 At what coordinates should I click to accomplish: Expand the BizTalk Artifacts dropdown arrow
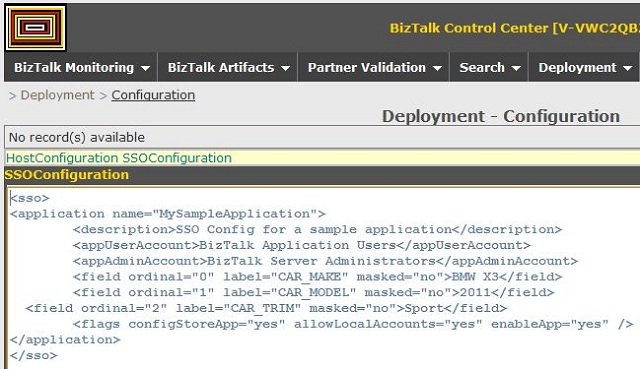coord(286,69)
